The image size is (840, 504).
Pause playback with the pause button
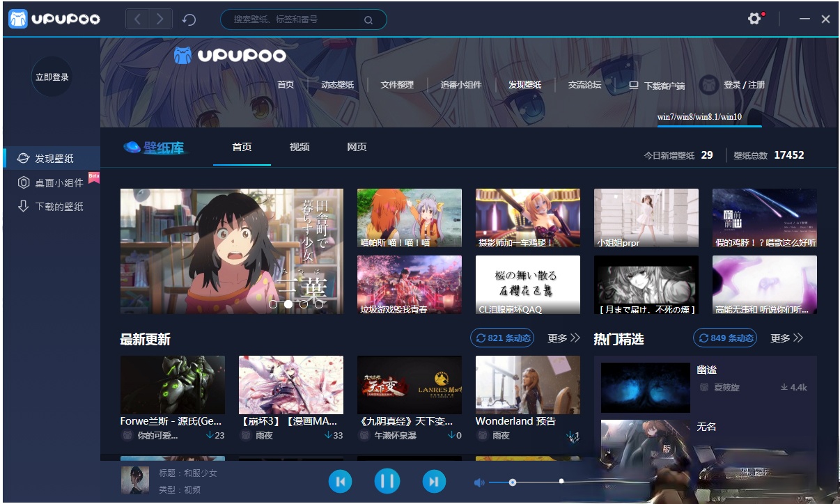click(387, 481)
